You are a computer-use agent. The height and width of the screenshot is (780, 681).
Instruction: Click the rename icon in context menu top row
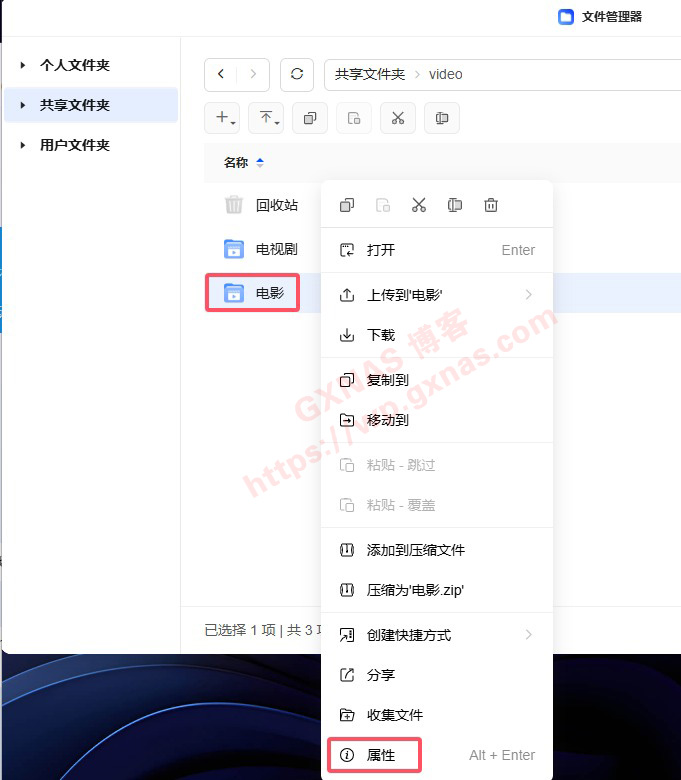coord(455,205)
